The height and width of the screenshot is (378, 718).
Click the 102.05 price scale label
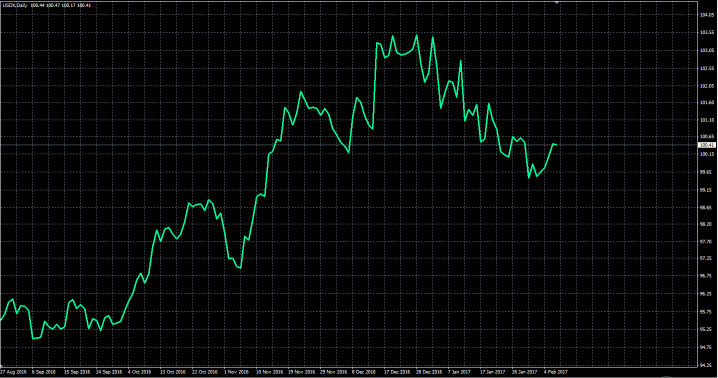pyautogui.click(x=707, y=86)
